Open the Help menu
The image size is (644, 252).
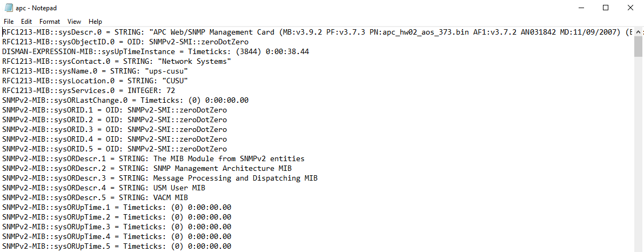tap(95, 22)
